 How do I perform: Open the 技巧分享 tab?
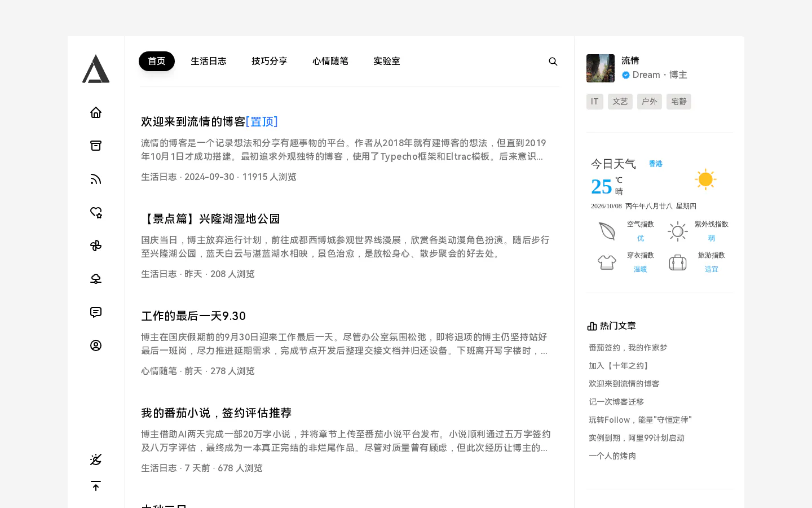[270, 61]
